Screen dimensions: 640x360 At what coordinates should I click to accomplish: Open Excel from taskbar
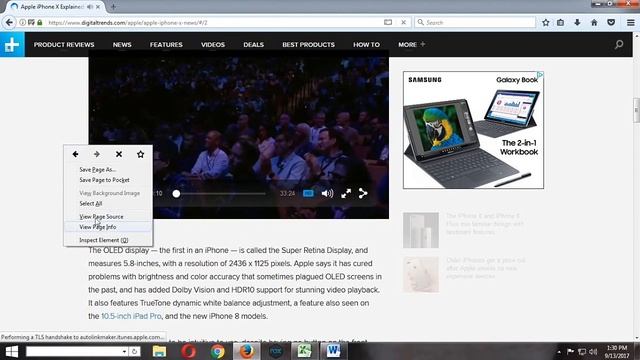[x=304, y=351]
